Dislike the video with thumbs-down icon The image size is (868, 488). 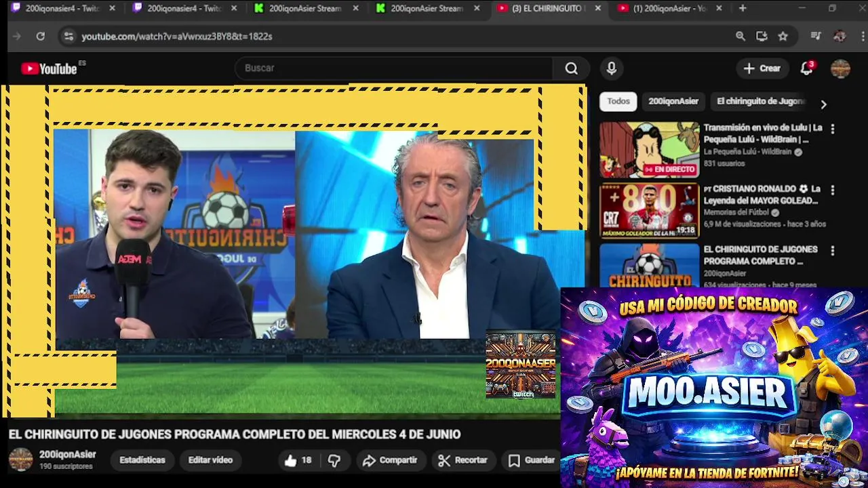pyautogui.click(x=334, y=460)
